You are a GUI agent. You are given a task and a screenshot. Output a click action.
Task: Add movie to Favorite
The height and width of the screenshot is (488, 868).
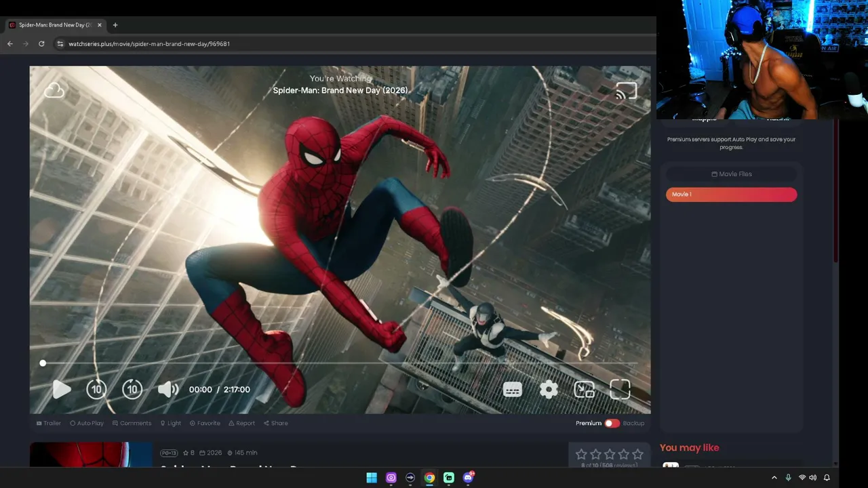tap(205, 423)
